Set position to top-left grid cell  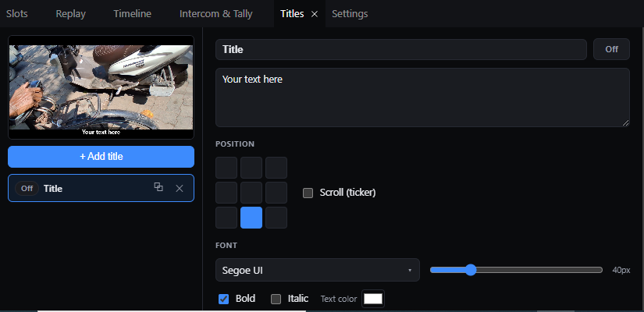click(226, 168)
